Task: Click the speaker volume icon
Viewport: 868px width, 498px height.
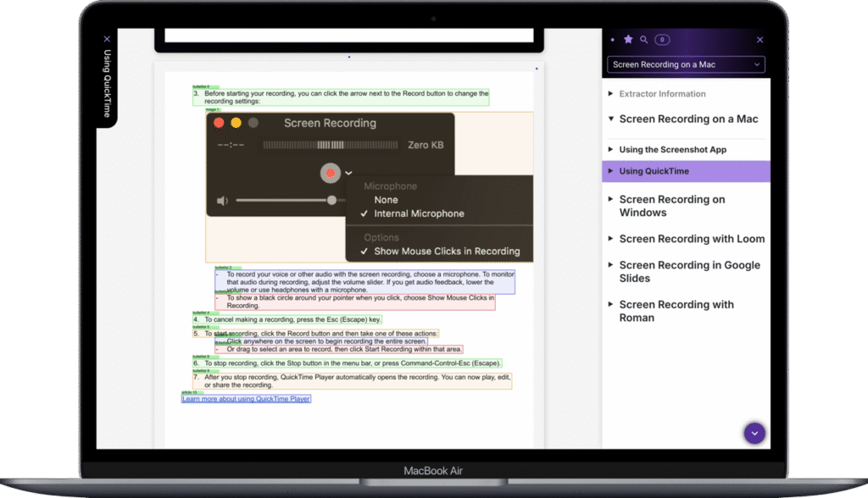Action: (222, 201)
